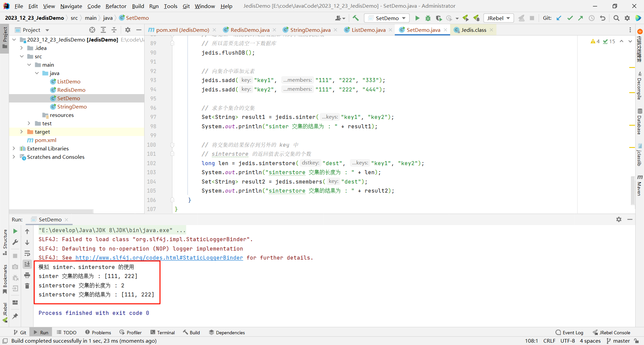Open the File menu
The image size is (644, 345).
pos(19,6)
